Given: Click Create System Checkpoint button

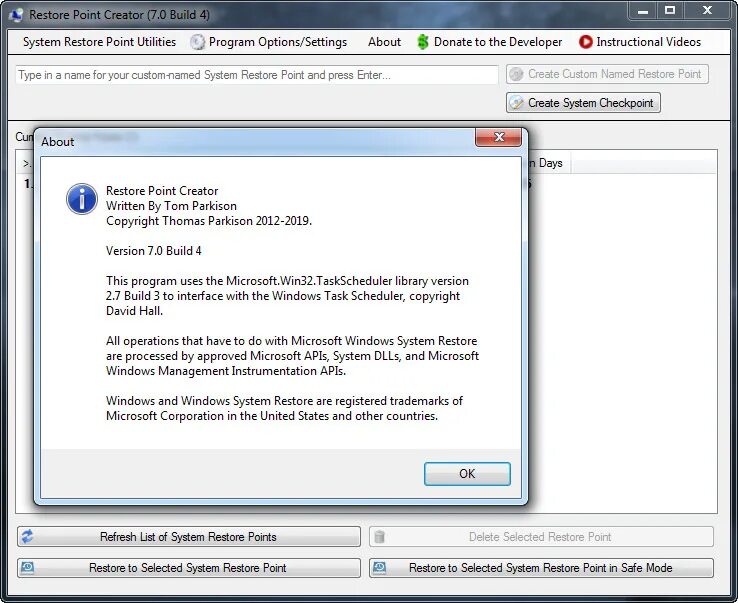Looking at the screenshot, I should click(583, 103).
